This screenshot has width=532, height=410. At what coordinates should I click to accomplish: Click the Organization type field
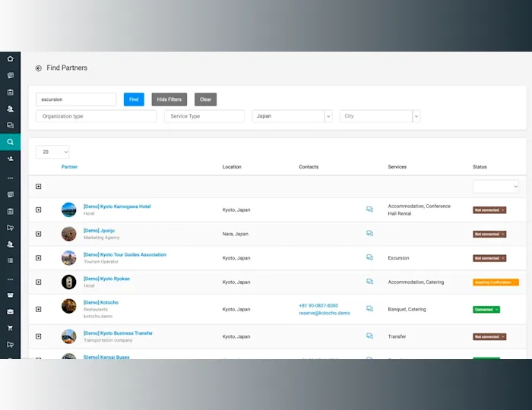(97, 116)
